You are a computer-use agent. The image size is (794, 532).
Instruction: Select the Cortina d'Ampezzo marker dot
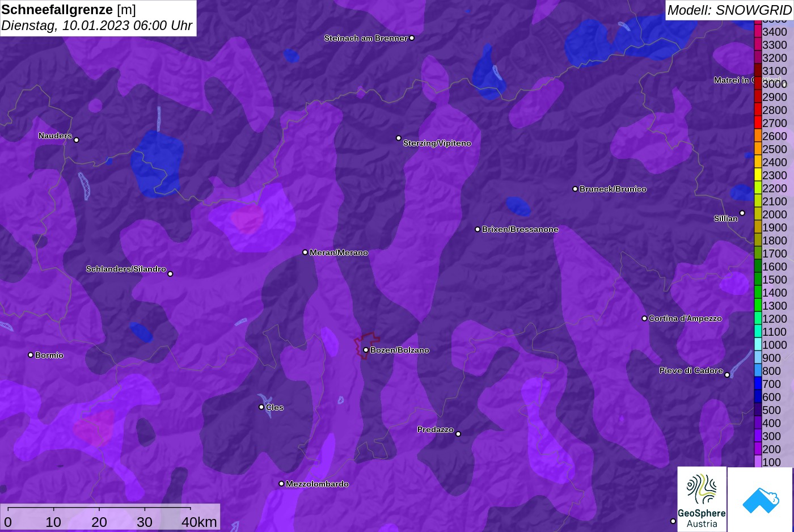click(644, 318)
